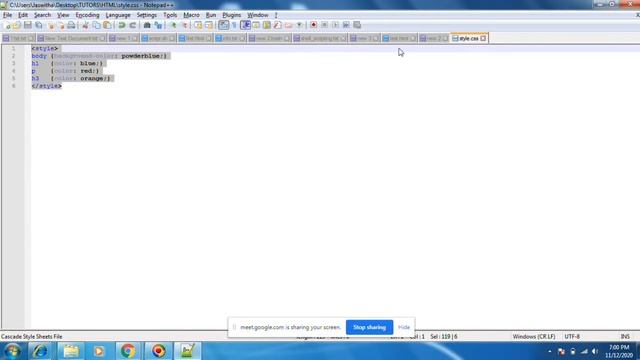
Task: Click the Open file toolbar icon
Action: [17, 25]
